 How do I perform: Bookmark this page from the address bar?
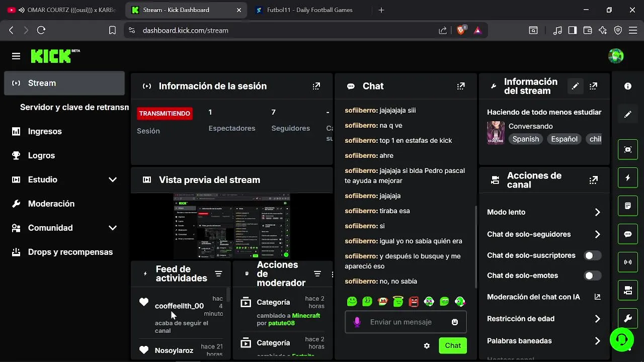(112, 30)
